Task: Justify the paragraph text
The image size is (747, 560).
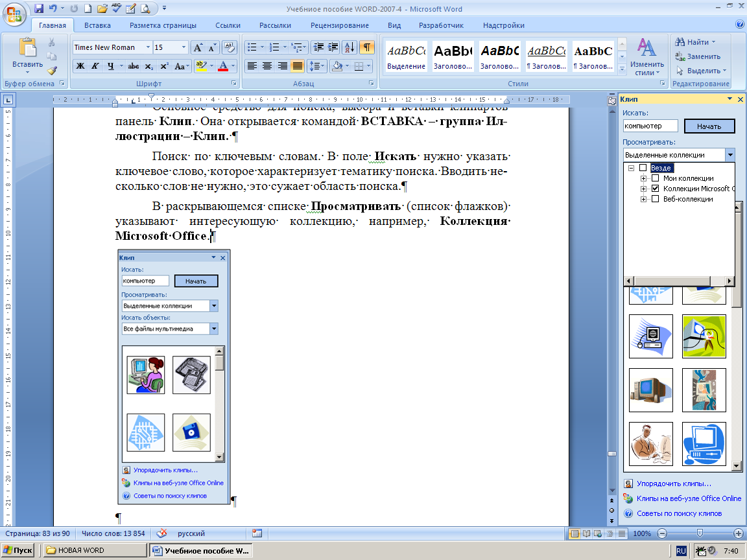Action: pos(298,66)
